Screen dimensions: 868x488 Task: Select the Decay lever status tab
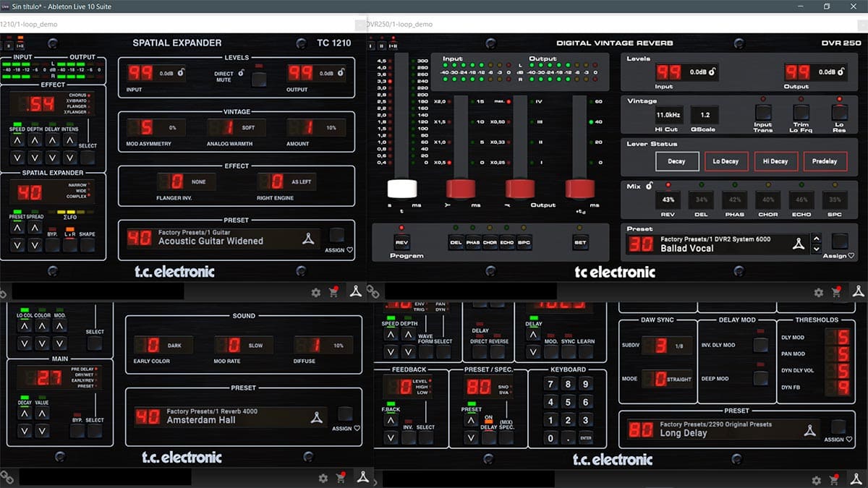pos(676,161)
